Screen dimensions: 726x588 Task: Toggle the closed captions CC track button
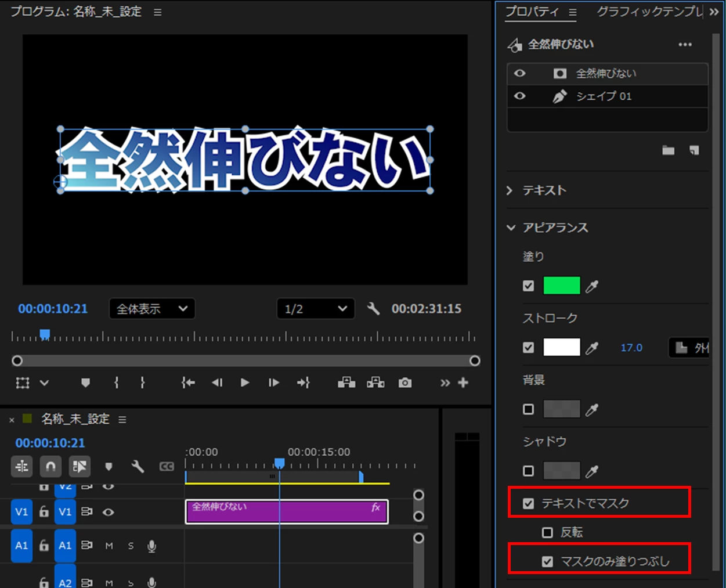pyautogui.click(x=167, y=466)
